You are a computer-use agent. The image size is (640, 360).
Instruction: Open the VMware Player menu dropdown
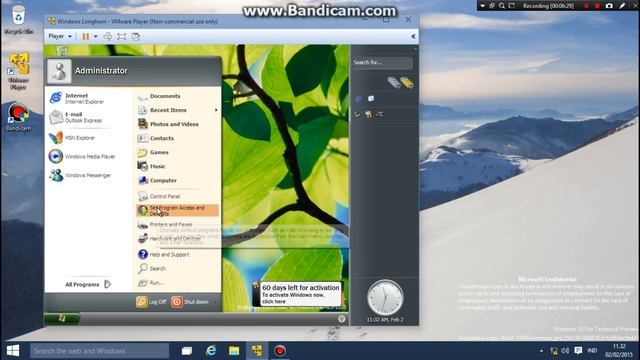(60, 36)
